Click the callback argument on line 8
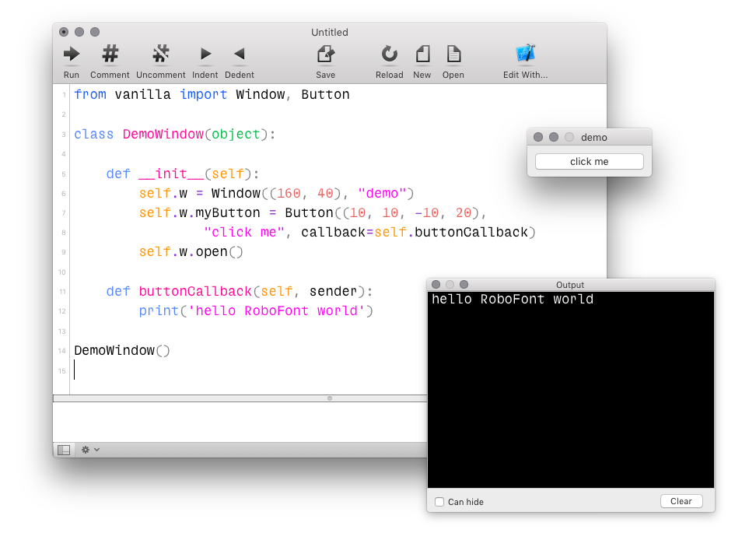 pyautogui.click(x=333, y=233)
